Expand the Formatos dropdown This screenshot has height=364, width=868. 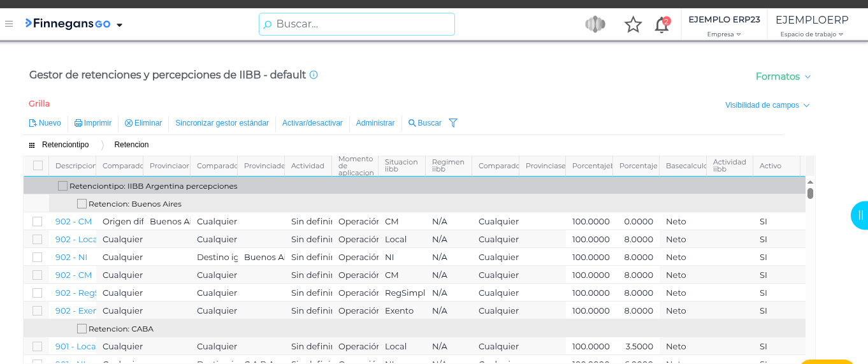tap(783, 76)
